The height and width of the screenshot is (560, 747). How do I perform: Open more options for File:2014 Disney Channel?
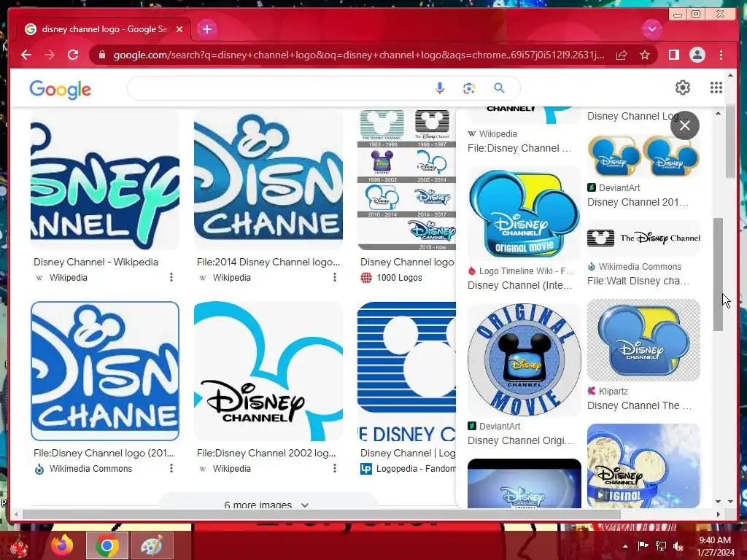(335, 277)
